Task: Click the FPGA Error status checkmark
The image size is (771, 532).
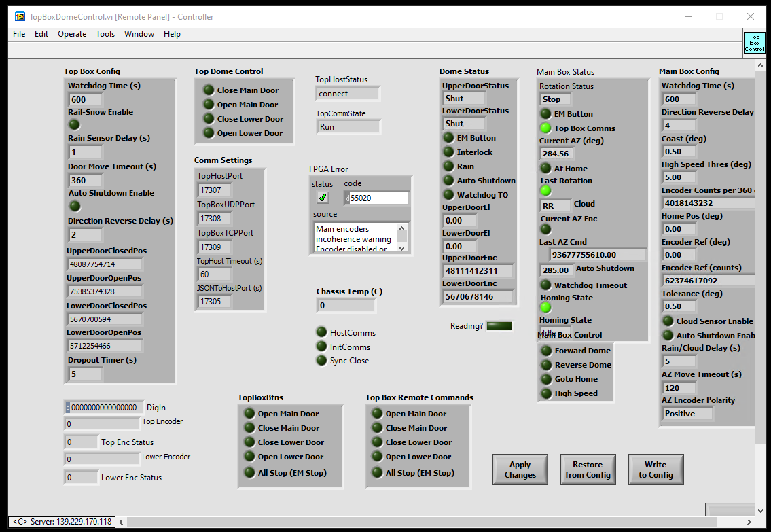Action: (323, 198)
